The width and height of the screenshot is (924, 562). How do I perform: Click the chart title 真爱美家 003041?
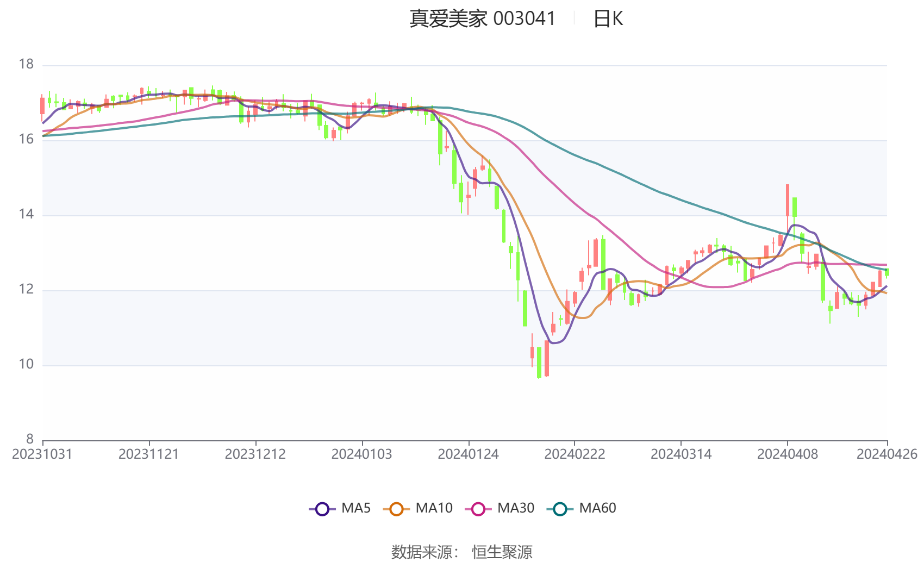(x=482, y=19)
